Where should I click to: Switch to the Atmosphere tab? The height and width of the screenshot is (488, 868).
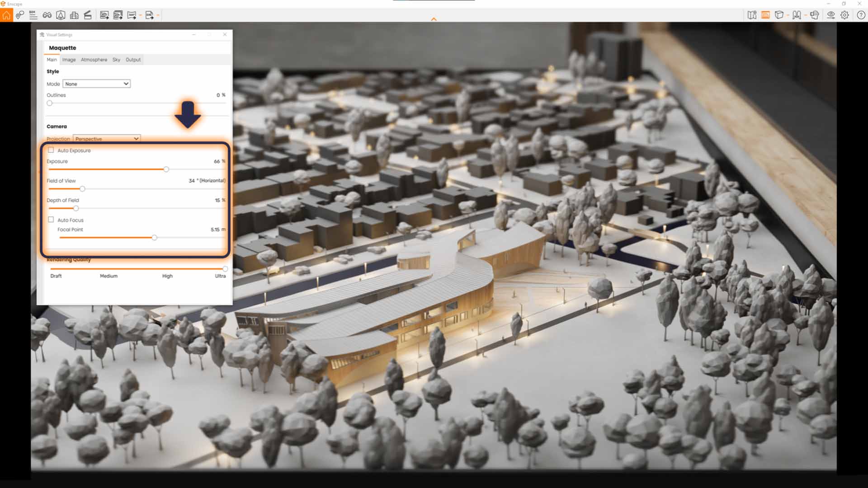coord(94,59)
